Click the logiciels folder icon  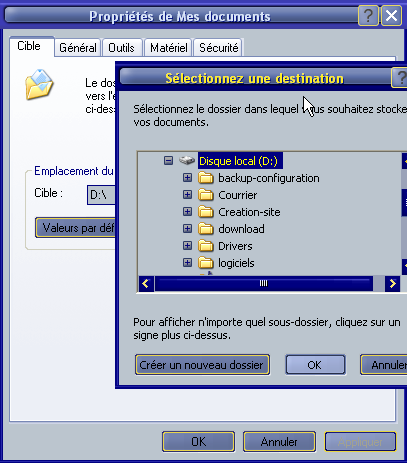click(x=206, y=263)
